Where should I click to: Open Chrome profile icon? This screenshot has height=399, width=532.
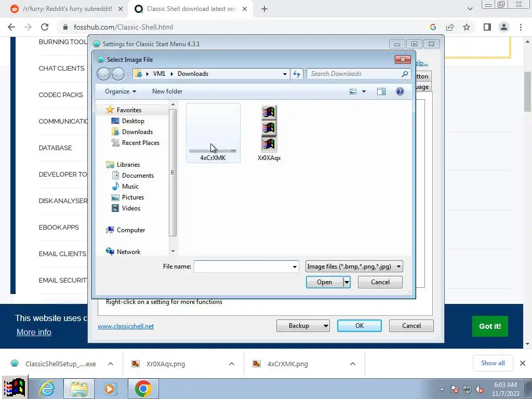(504, 27)
